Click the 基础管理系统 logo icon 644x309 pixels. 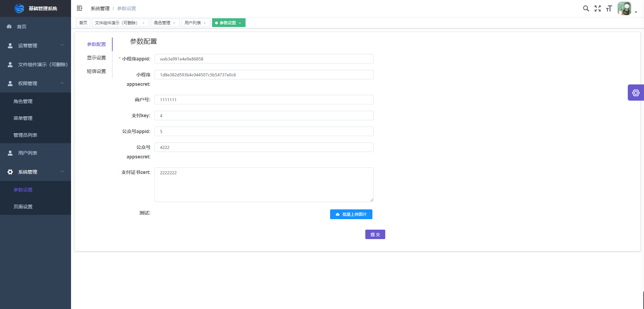pyautogui.click(x=19, y=8)
